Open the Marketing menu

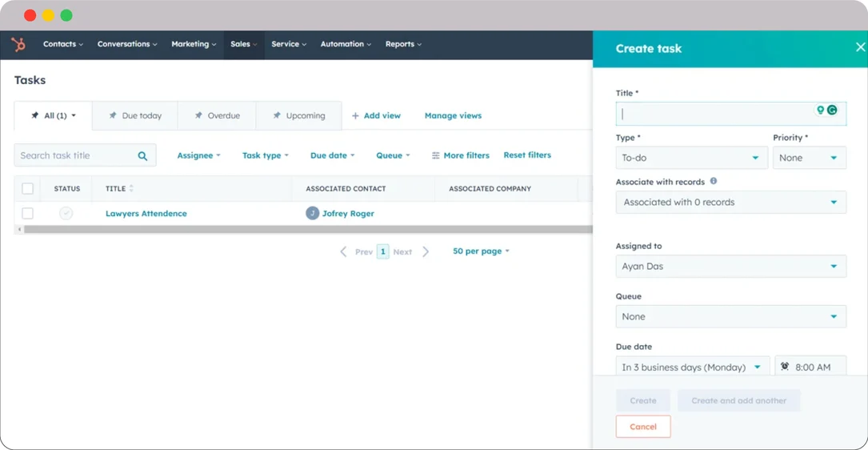click(194, 44)
